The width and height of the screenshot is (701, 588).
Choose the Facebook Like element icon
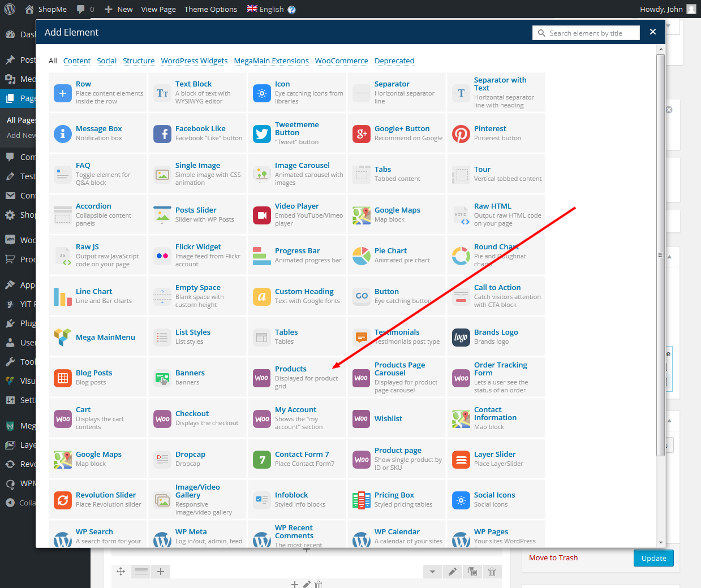162,134
